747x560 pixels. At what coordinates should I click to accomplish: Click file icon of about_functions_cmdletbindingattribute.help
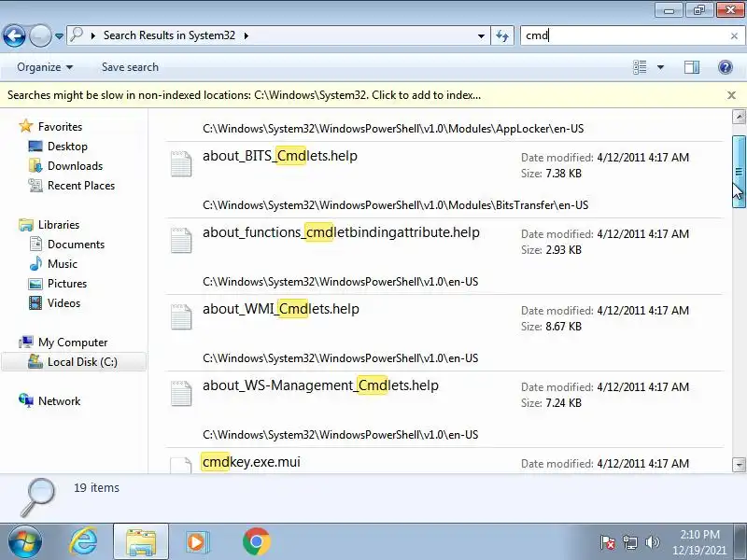181,240
